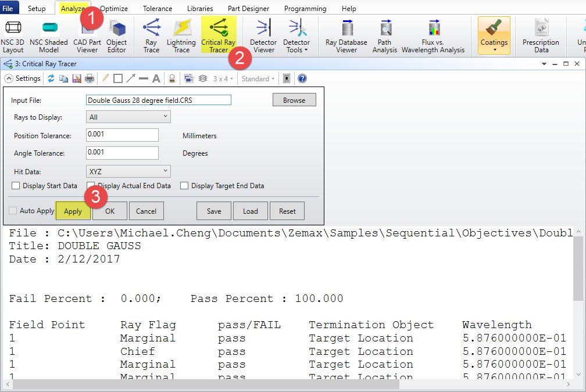Image resolution: width=586 pixels, height=392 pixels.
Task: Print the Critical Ray Tracer output
Action: point(90,78)
